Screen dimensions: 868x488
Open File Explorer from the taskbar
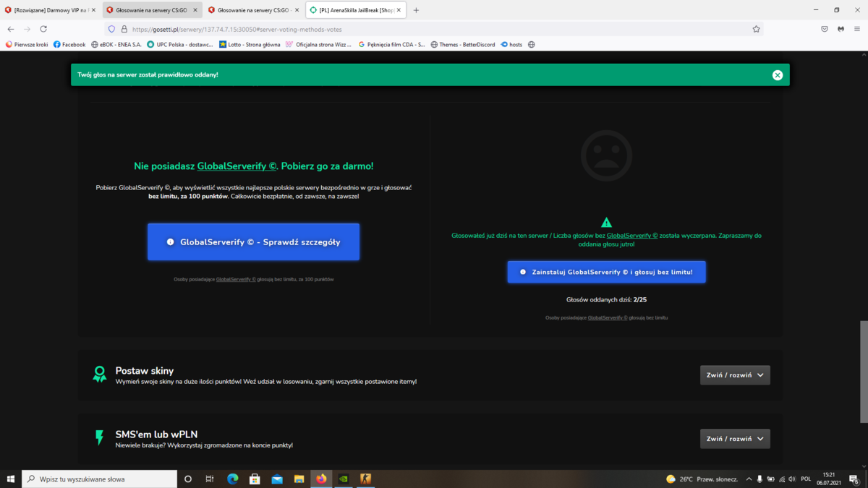[x=299, y=479]
